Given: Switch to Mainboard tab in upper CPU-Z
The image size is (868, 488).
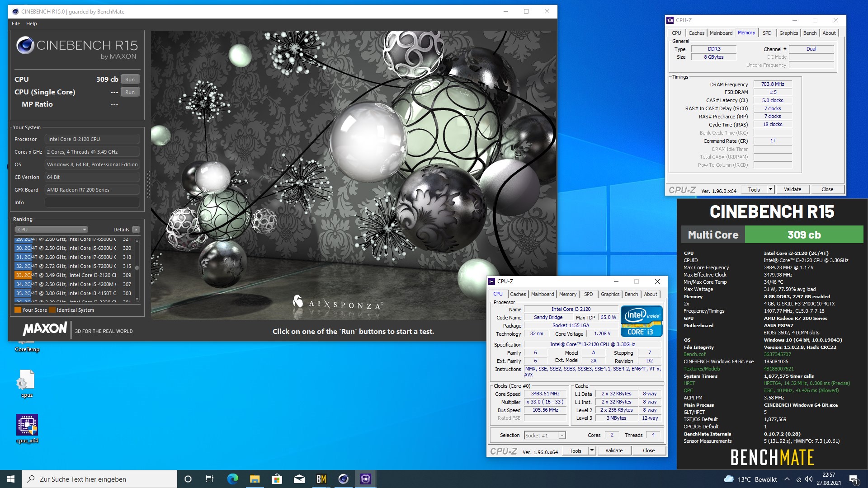Looking at the screenshot, I should pyautogui.click(x=721, y=33).
